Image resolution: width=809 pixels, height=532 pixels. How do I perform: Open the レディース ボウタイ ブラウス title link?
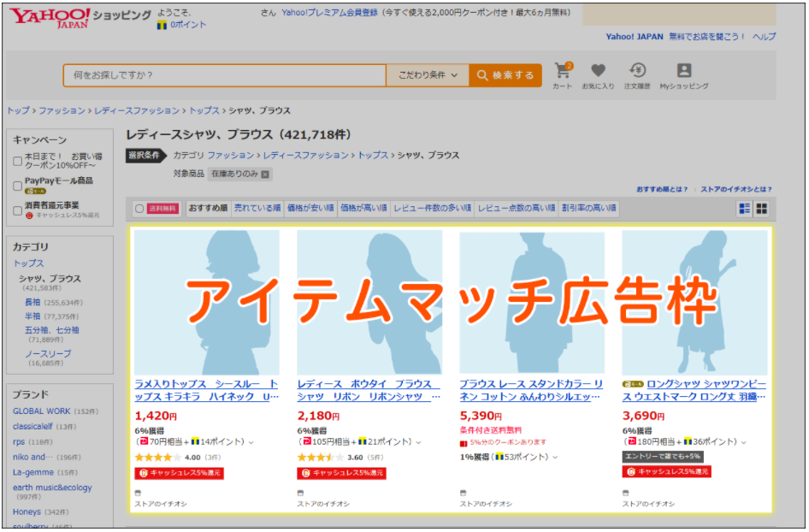(x=369, y=391)
